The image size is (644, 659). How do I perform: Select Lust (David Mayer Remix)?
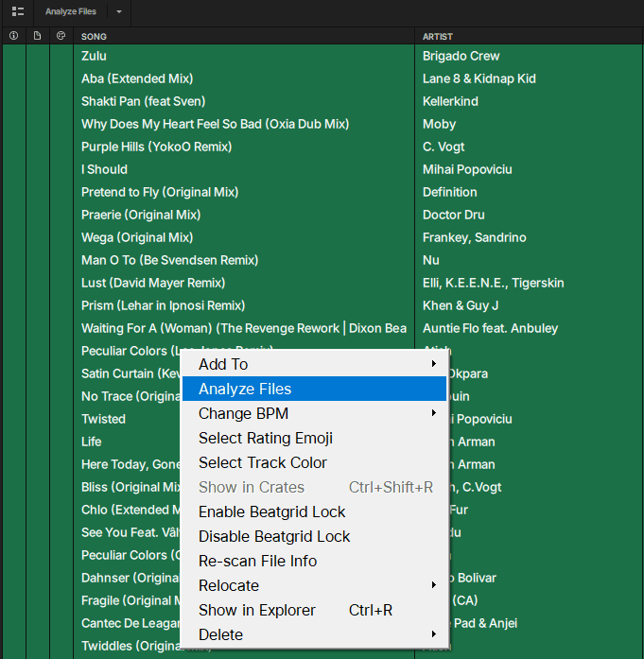pyautogui.click(x=153, y=283)
